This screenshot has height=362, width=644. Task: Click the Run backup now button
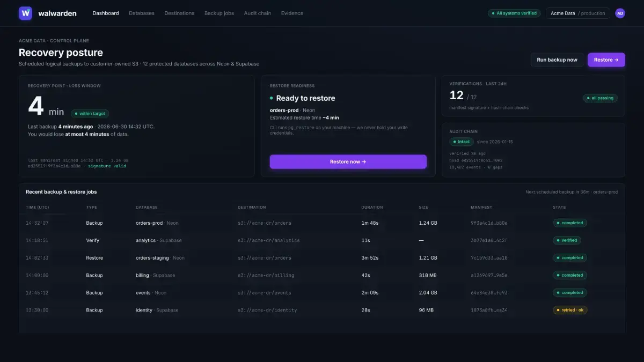557,60
